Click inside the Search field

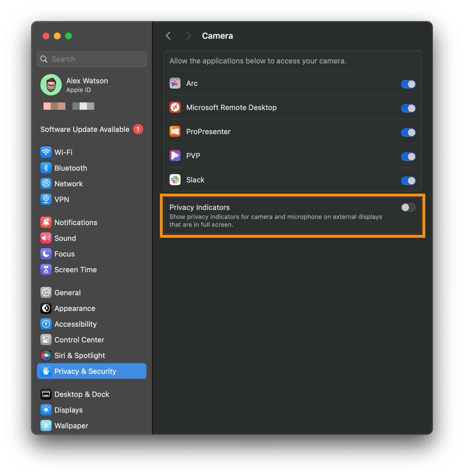92,59
